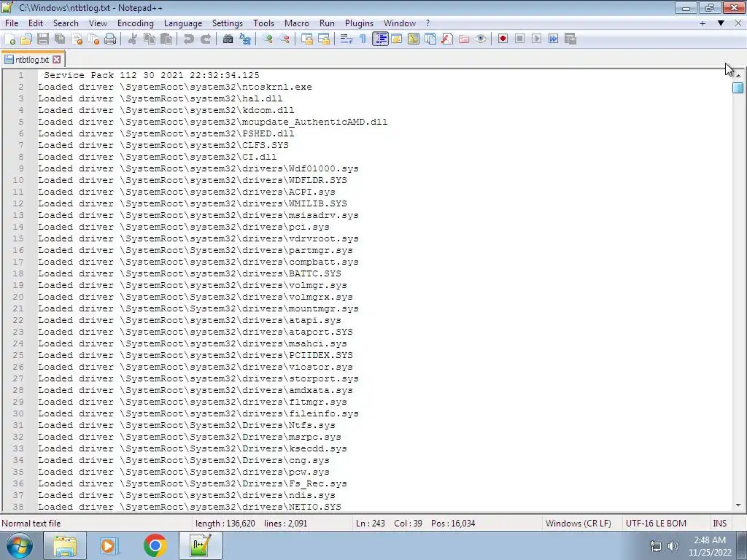This screenshot has width=747, height=560.
Task: Click the Save All toolbar icon
Action: (x=60, y=39)
